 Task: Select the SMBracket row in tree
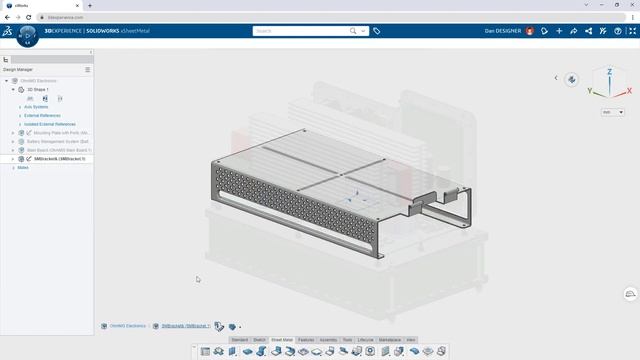[47, 159]
